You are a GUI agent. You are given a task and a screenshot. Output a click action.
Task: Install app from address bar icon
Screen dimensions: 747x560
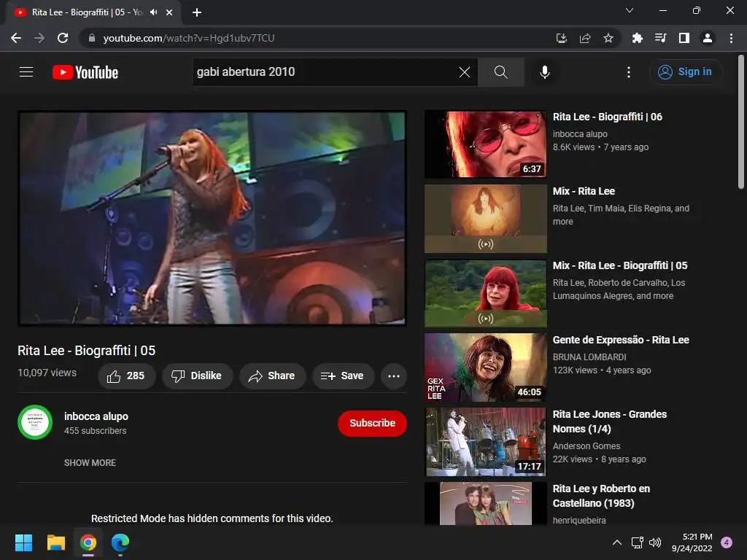coord(562,38)
